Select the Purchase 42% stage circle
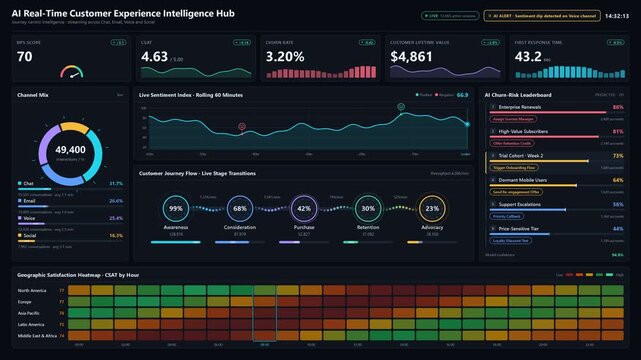The image size is (641, 360). [304, 208]
